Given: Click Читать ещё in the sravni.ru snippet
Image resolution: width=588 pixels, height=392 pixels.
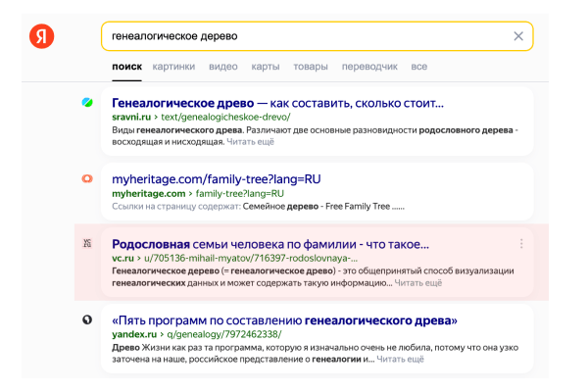Looking at the screenshot, I should tap(250, 142).
